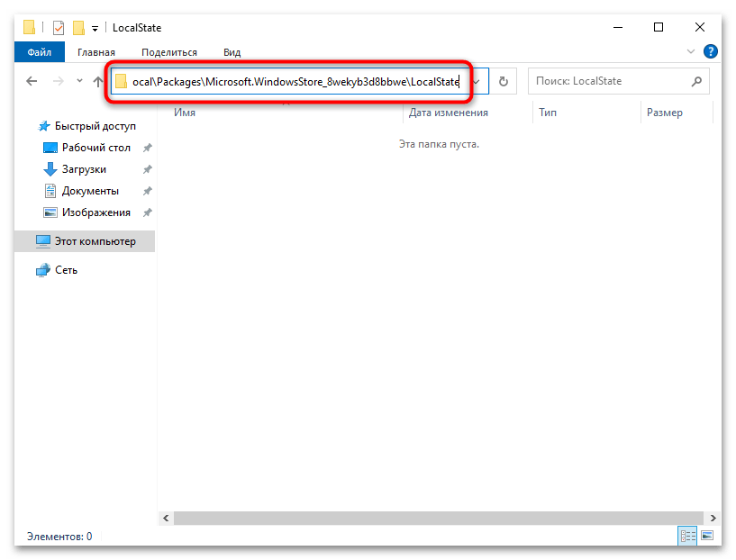The height and width of the screenshot is (560, 736).
Task: Click the horizontal scrollbar left arrow
Action: [x=166, y=518]
